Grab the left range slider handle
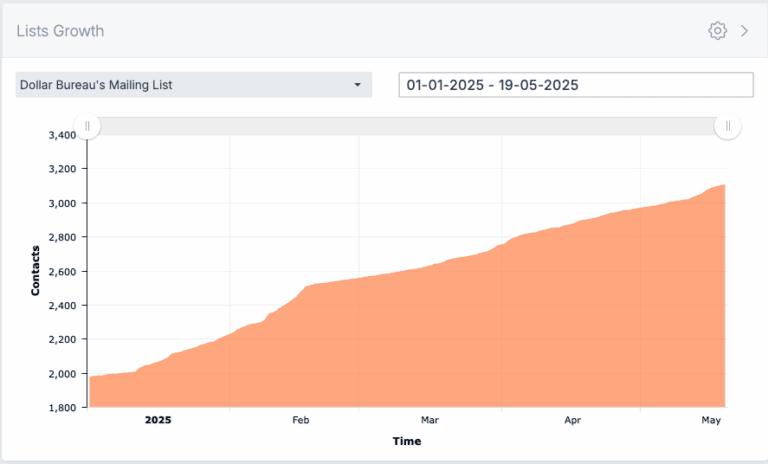Viewport: 768px width, 464px height. tap(88, 126)
